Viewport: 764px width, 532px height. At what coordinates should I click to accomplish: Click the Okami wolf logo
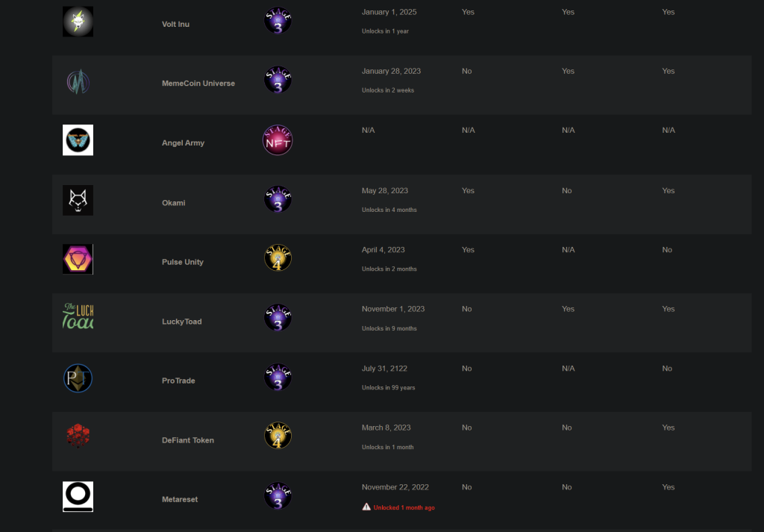pyautogui.click(x=78, y=200)
